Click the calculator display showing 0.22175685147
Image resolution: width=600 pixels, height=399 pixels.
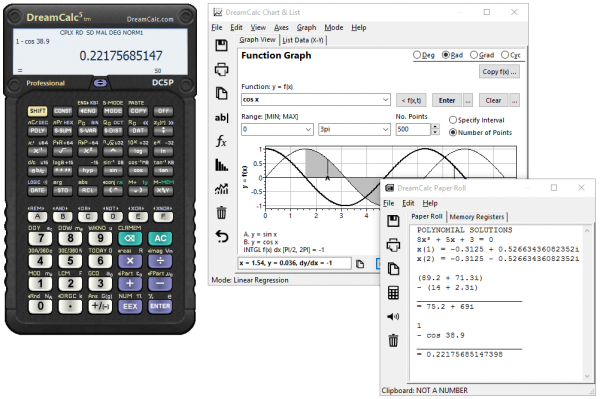pos(100,51)
